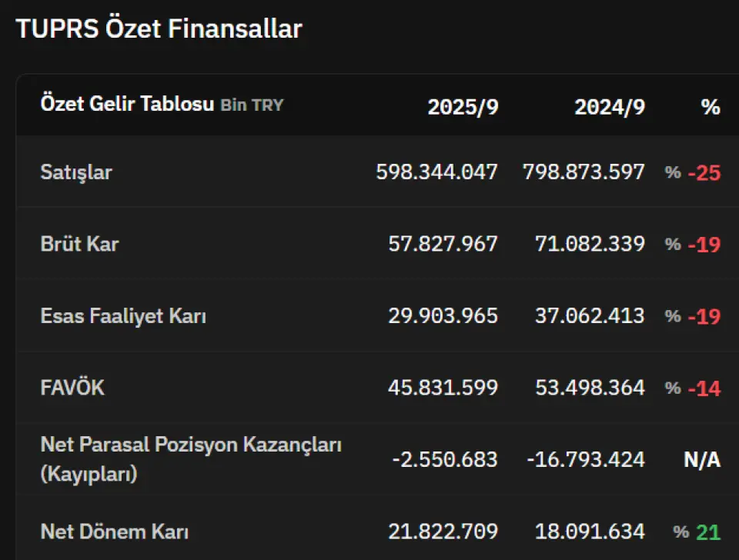Click the Satışlar 2025/9 value 598.344.047
Image resolution: width=739 pixels, height=560 pixels.
tap(436, 172)
